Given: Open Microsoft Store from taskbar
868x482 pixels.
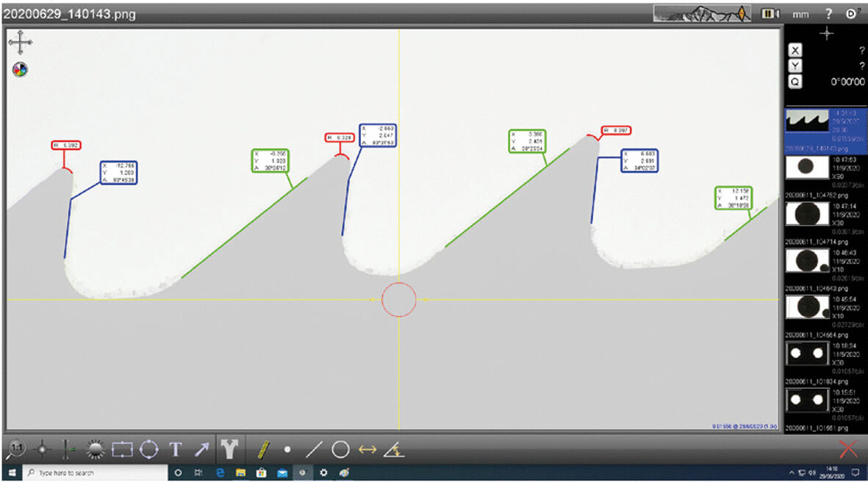Looking at the screenshot, I should [x=262, y=472].
